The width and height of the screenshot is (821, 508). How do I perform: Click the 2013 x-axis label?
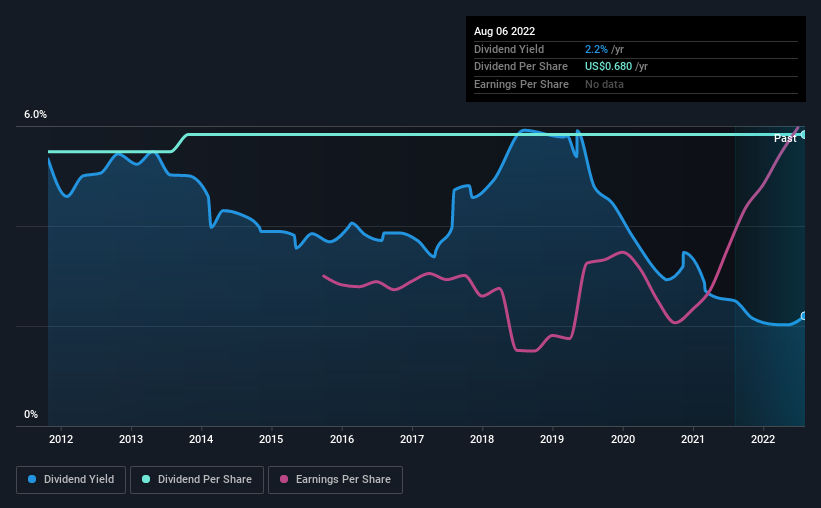pos(131,439)
